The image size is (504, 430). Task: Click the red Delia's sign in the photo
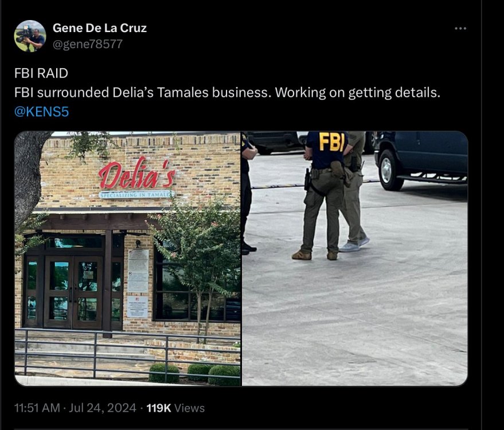click(138, 174)
